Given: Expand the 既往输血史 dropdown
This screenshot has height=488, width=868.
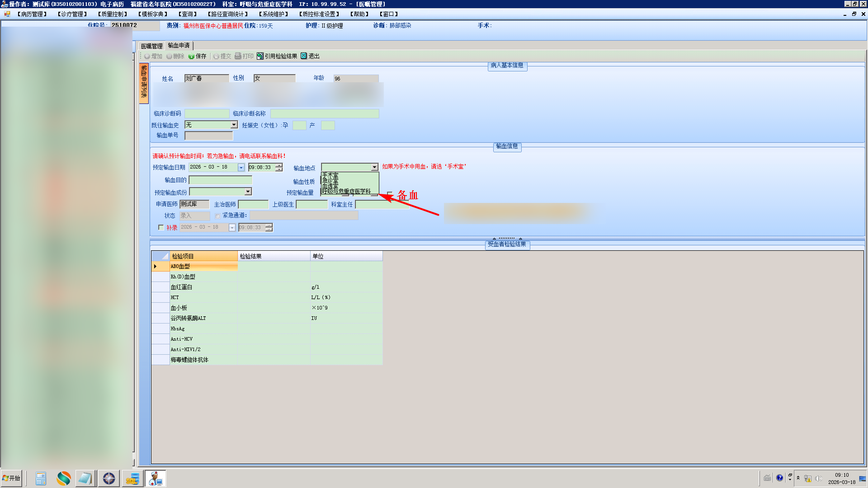Looking at the screenshot, I should (234, 125).
